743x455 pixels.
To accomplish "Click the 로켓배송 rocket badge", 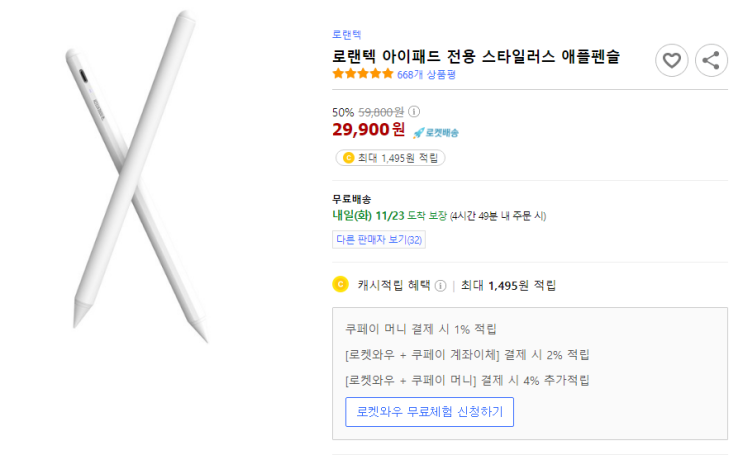I will tap(436, 133).
